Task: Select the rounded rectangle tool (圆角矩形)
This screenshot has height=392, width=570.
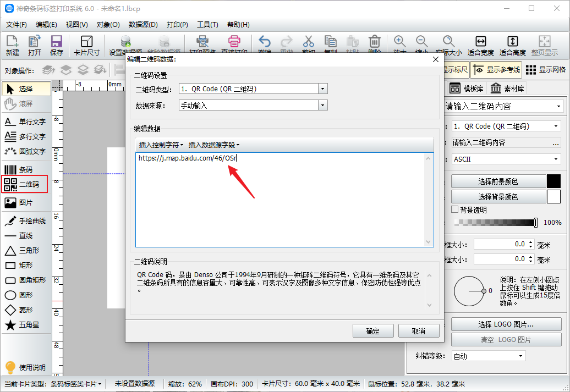Action: pyautogui.click(x=26, y=280)
